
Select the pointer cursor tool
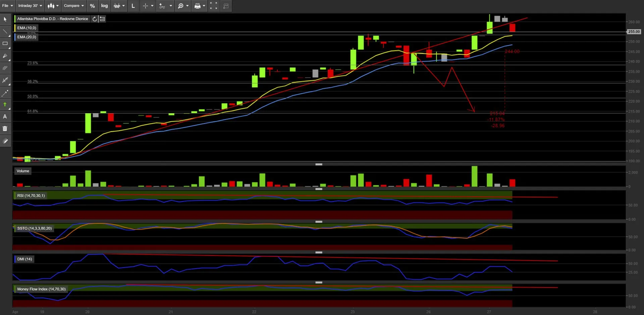(x=5, y=19)
